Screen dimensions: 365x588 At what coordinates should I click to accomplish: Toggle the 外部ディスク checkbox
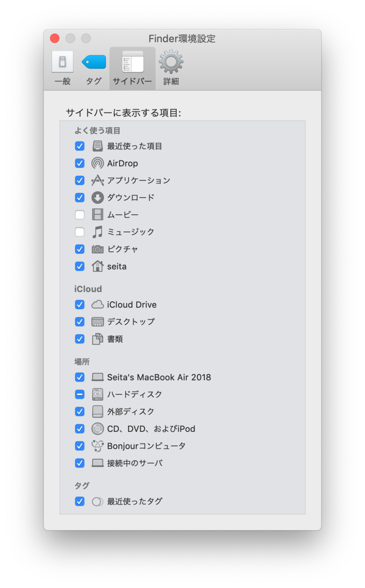tap(79, 411)
